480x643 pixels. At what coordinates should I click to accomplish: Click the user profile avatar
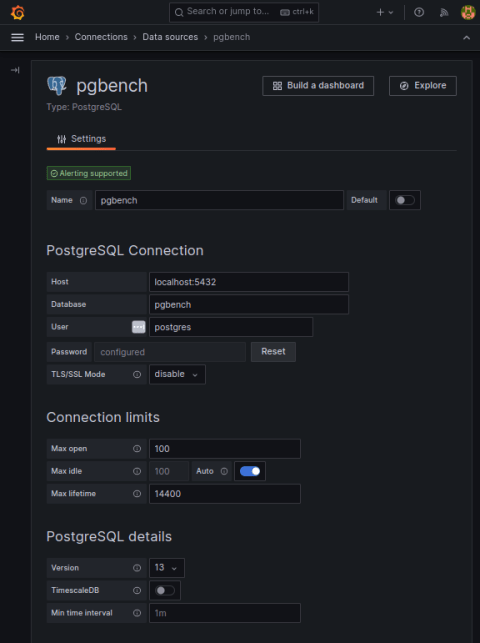coord(468,12)
